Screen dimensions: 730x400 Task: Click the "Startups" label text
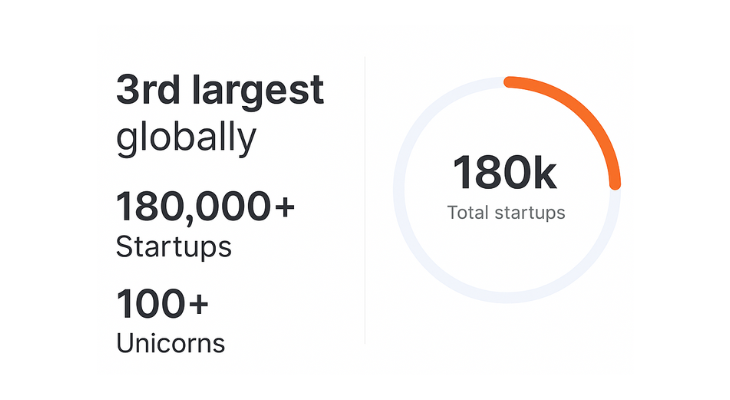pyautogui.click(x=174, y=248)
